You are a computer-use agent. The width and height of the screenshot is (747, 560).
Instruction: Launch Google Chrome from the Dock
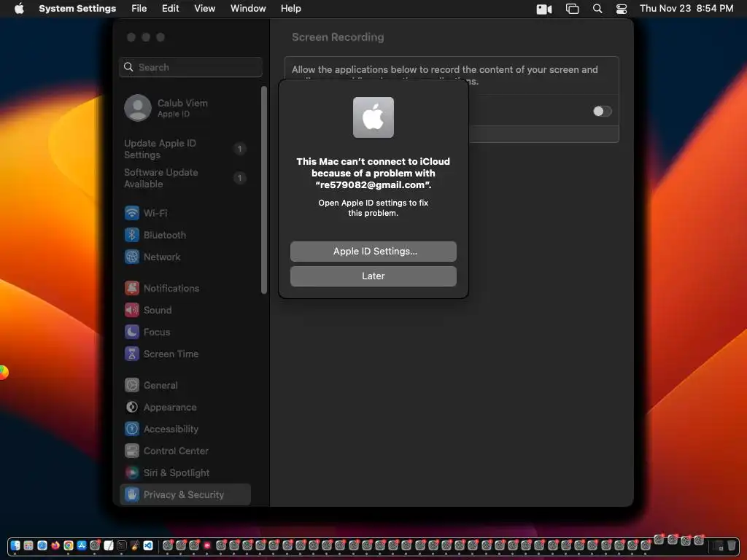(69, 545)
